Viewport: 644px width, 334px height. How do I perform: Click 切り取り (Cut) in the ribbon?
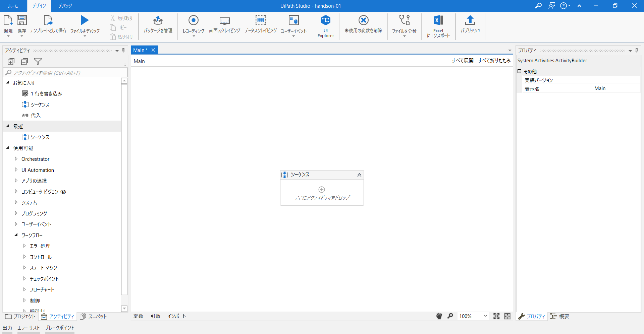point(121,18)
